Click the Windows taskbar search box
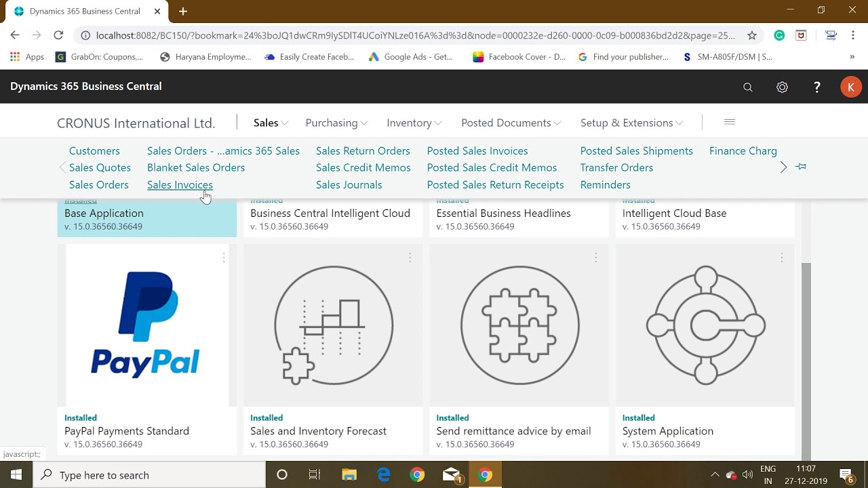Viewport: 868px width, 488px height. tap(149, 475)
